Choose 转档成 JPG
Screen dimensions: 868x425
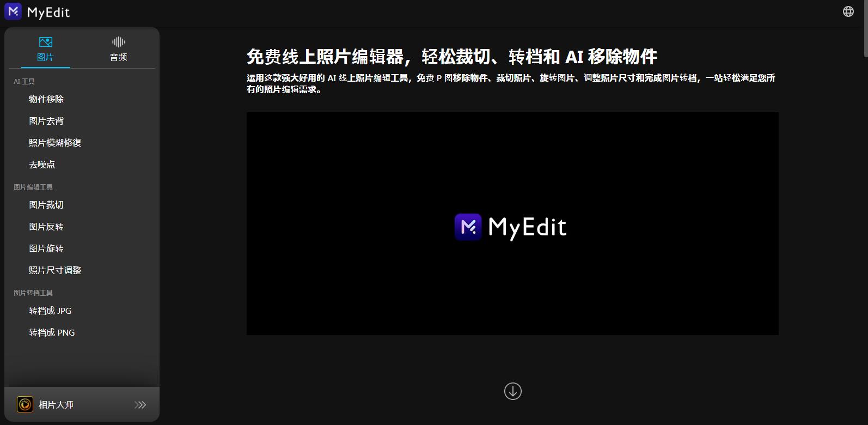(50, 311)
